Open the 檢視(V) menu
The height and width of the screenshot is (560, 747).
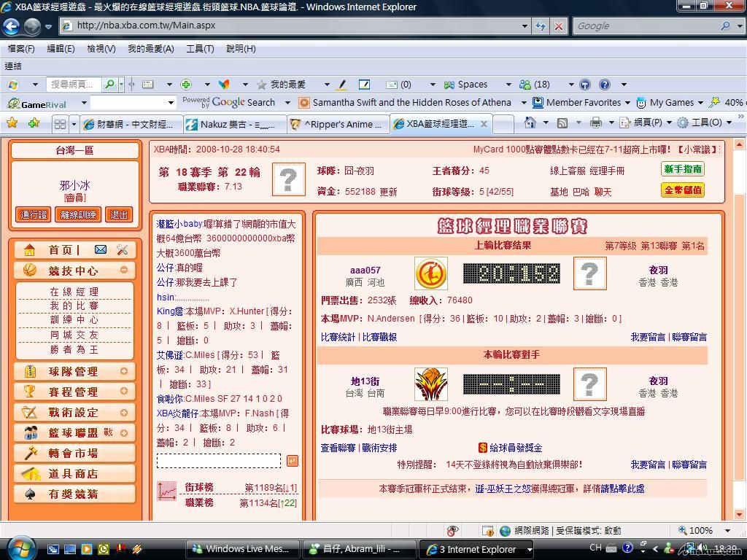[x=101, y=49]
